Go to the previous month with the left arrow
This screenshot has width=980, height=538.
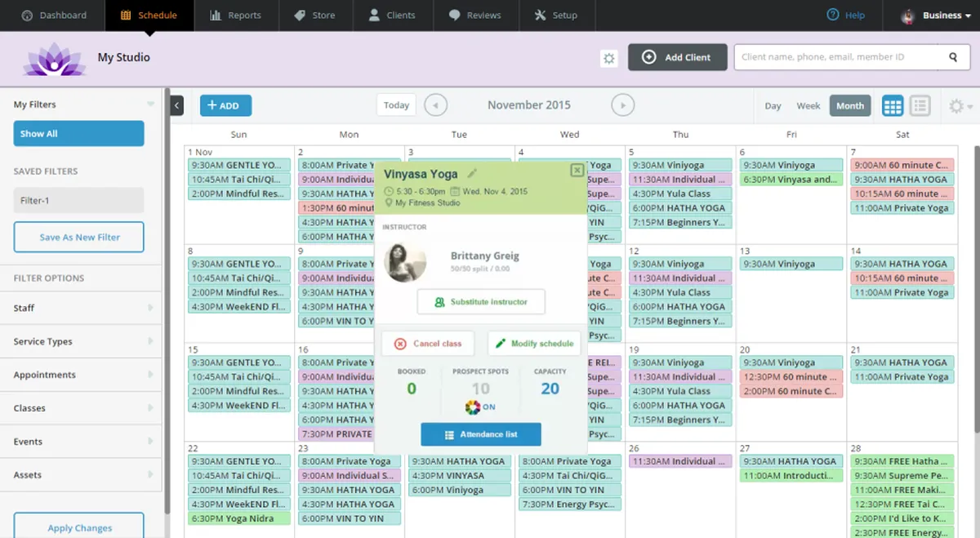(436, 105)
